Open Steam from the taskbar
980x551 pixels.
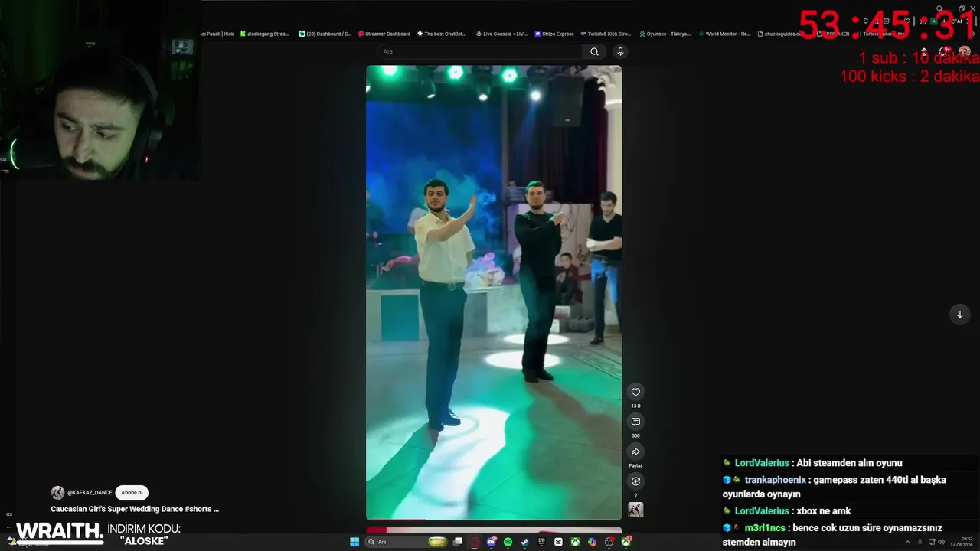click(524, 542)
